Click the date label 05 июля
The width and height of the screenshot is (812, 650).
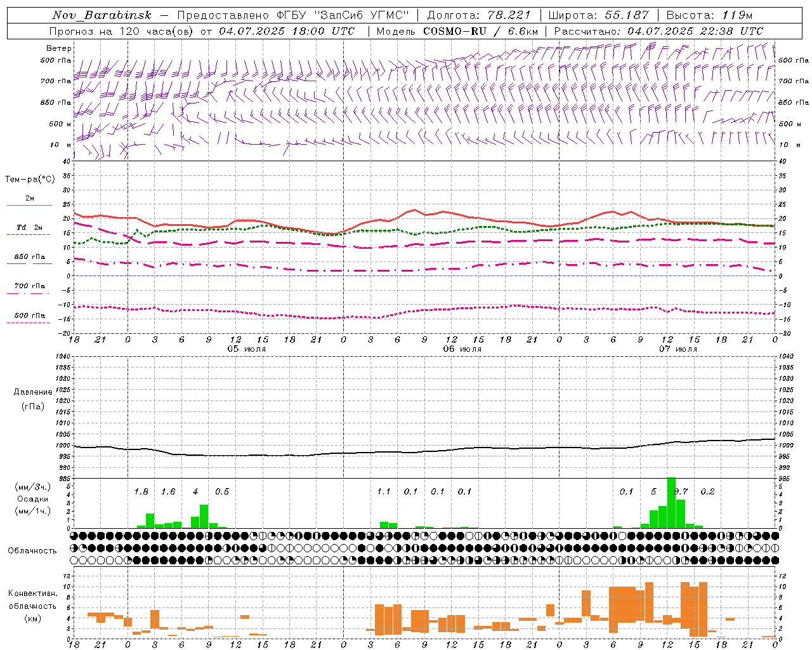[x=247, y=349]
